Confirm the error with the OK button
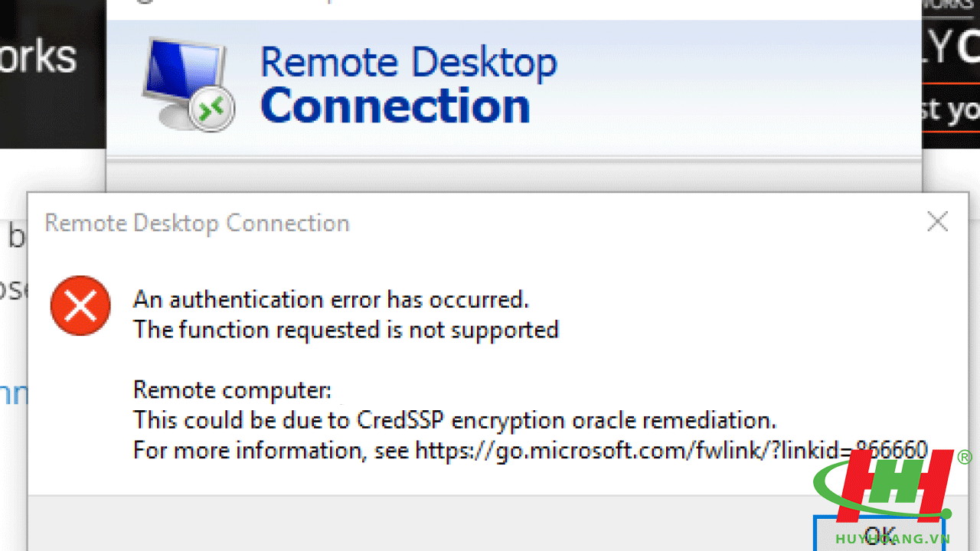 (x=880, y=533)
